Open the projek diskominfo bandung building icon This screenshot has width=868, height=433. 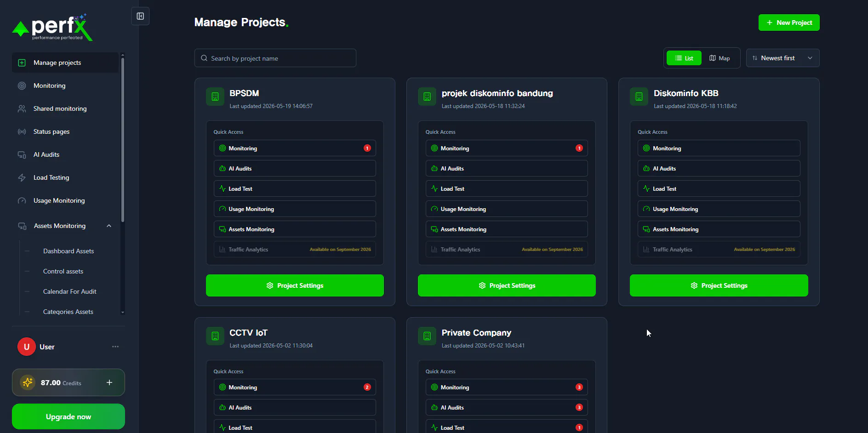[x=427, y=97]
